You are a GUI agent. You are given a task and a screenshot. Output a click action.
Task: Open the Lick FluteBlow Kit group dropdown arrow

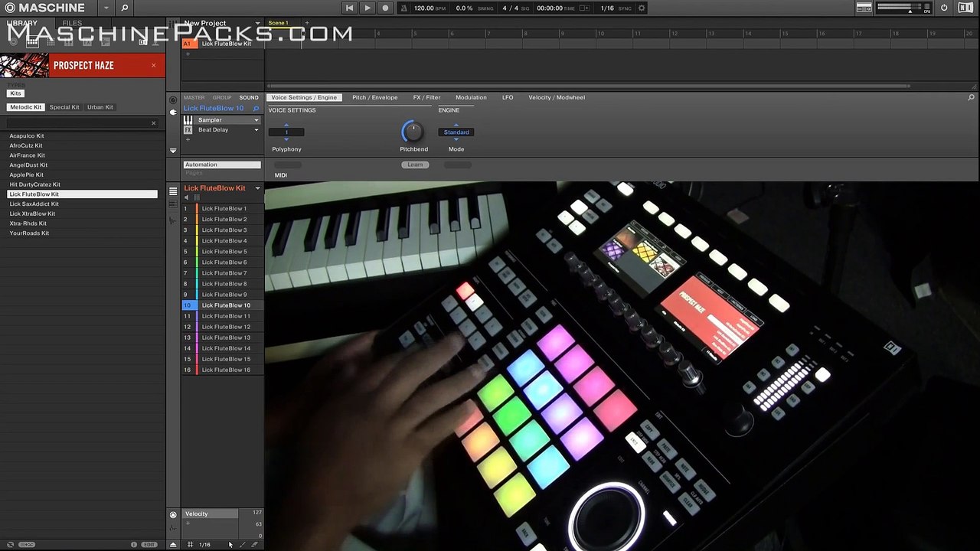tap(257, 188)
